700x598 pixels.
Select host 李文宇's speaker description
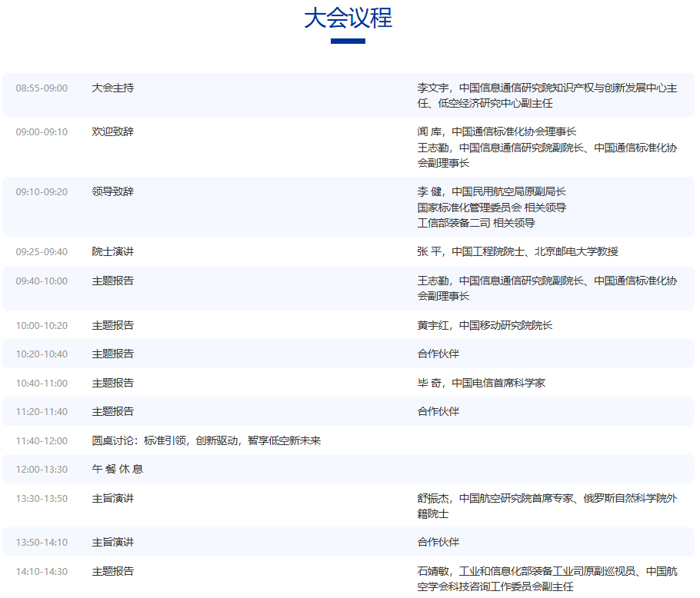(x=547, y=95)
